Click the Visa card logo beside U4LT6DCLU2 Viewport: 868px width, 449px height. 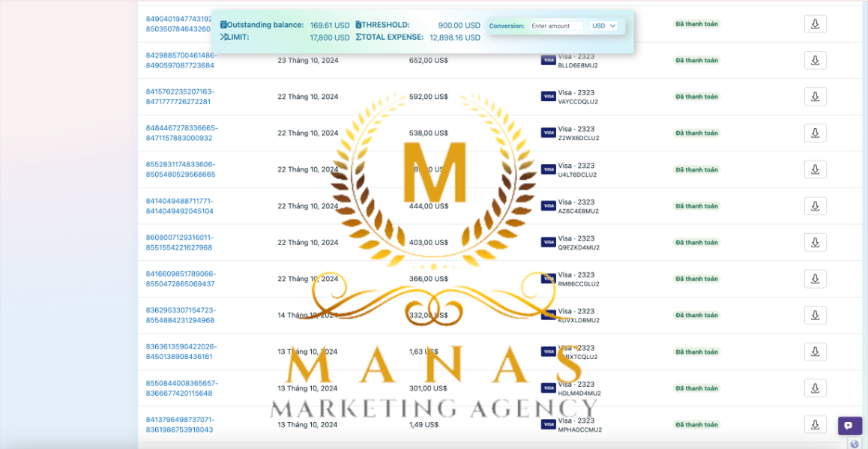tap(548, 169)
